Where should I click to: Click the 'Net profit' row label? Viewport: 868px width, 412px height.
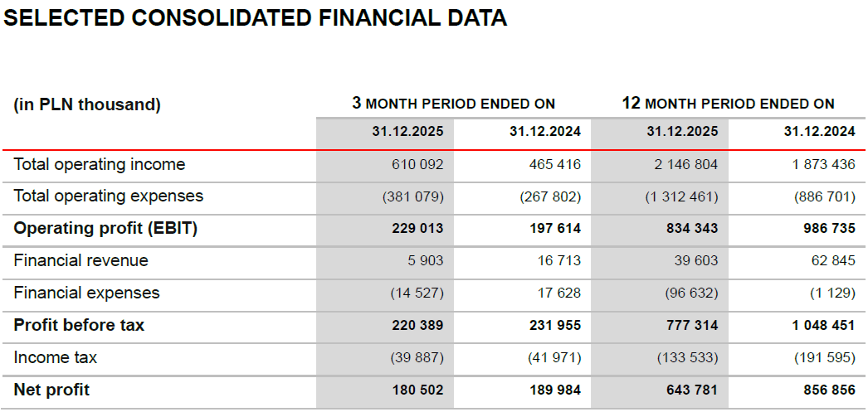point(51,390)
